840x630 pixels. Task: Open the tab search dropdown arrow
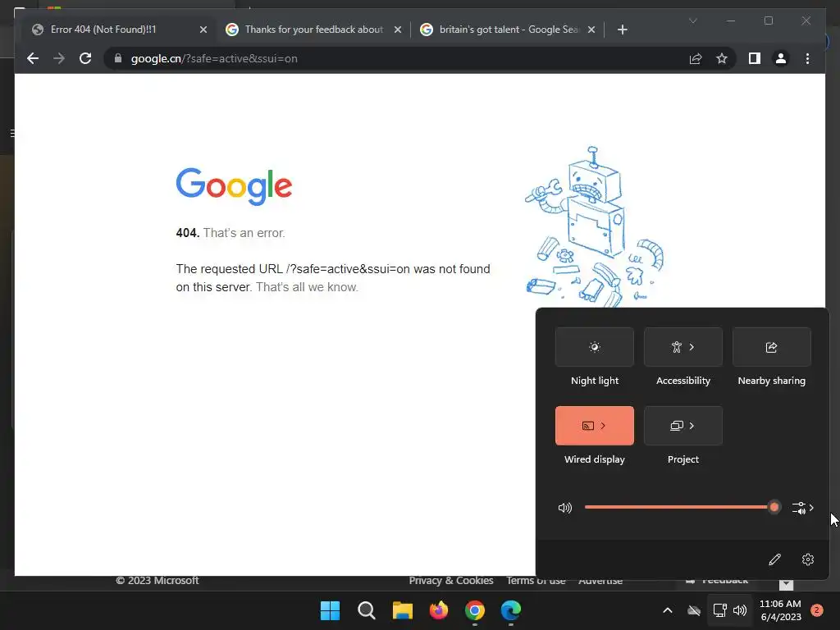[x=692, y=21]
